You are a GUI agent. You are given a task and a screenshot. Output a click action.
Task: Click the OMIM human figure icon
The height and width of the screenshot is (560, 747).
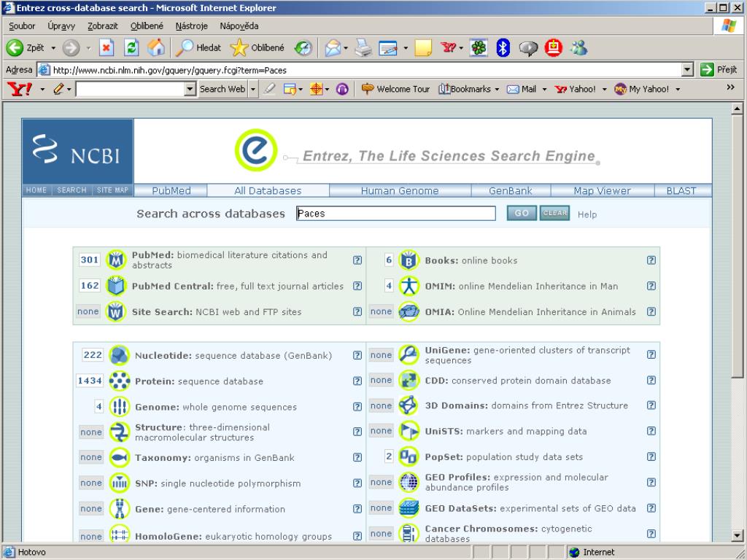tap(409, 286)
